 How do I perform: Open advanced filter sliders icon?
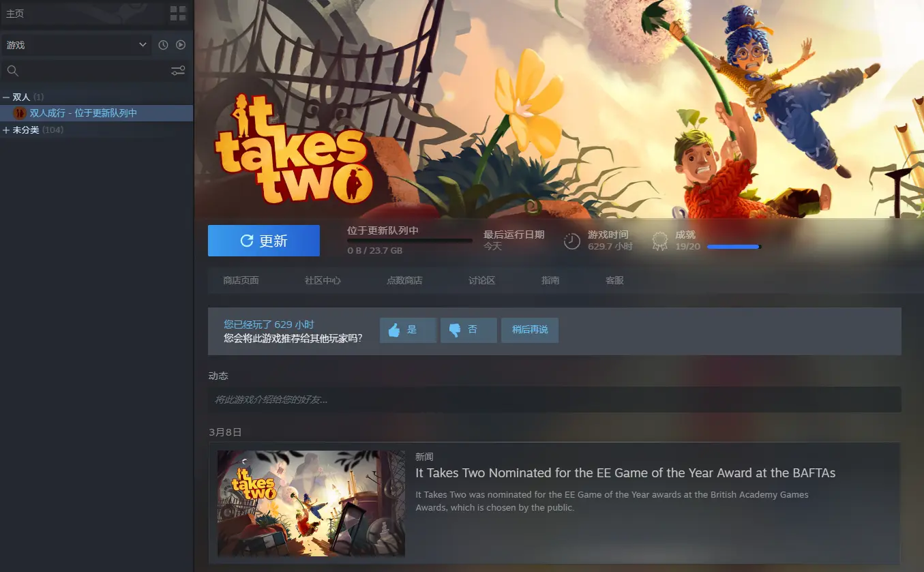click(x=178, y=71)
